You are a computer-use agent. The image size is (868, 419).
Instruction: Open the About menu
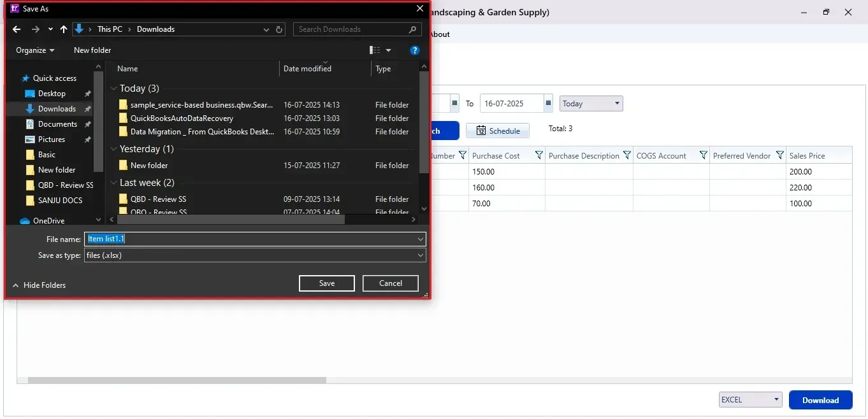tap(440, 34)
